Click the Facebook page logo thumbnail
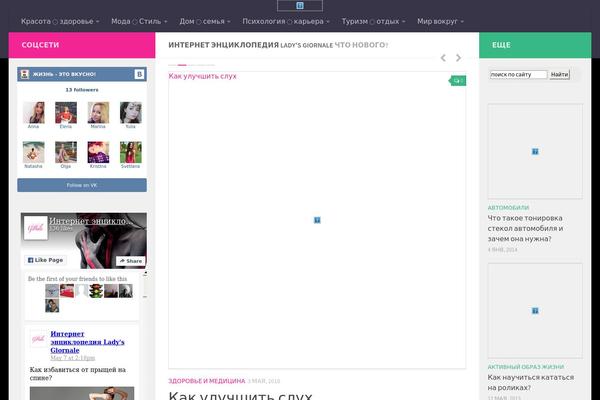The width and height of the screenshot is (600, 400). pyautogui.click(x=36, y=228)
